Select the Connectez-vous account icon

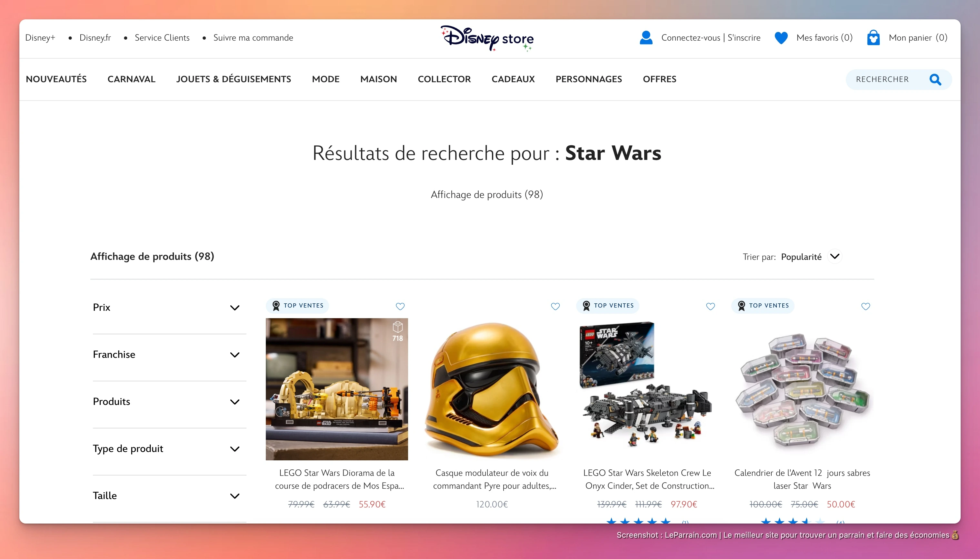click(646, 37)
